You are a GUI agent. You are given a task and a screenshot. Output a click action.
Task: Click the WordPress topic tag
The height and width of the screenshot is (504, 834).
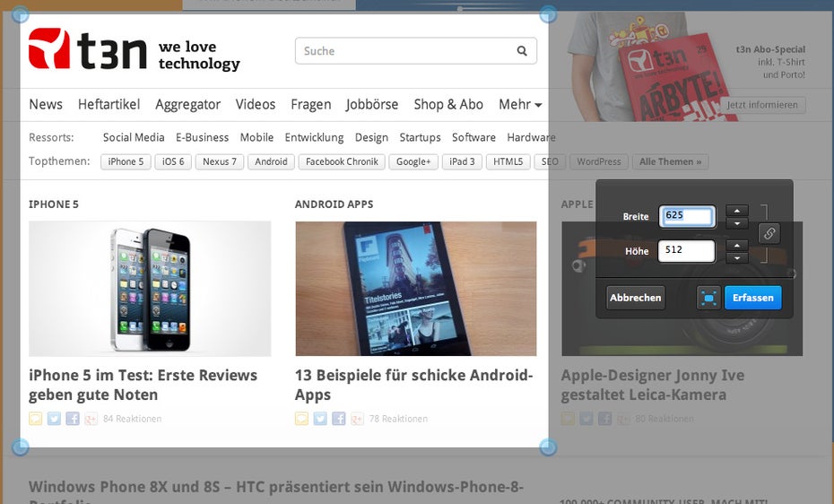(x=599, y=161)
